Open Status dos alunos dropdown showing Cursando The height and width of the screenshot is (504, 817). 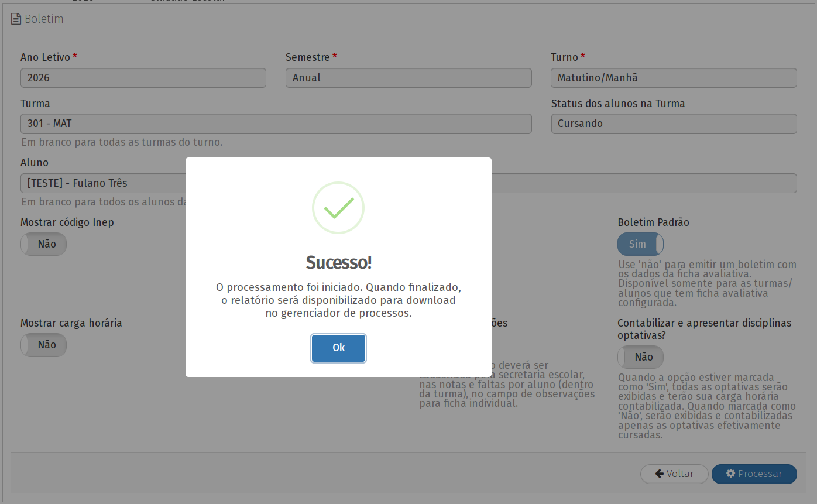click(x=674, y=124)
